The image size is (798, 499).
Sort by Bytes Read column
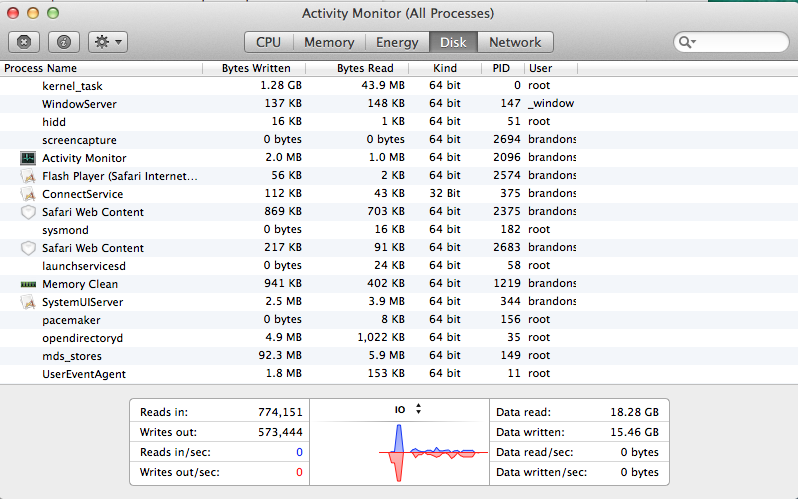coord(358,68)
